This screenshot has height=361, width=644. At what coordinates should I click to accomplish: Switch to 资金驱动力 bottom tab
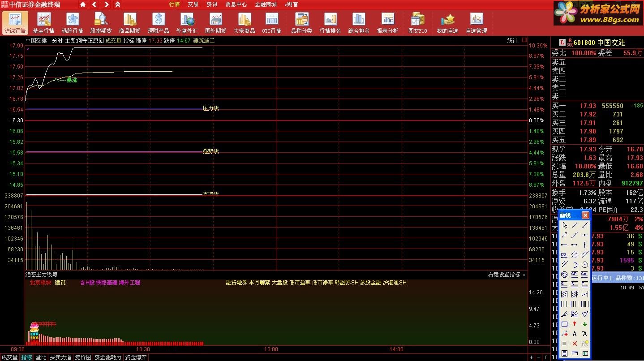tap(108, 357)
